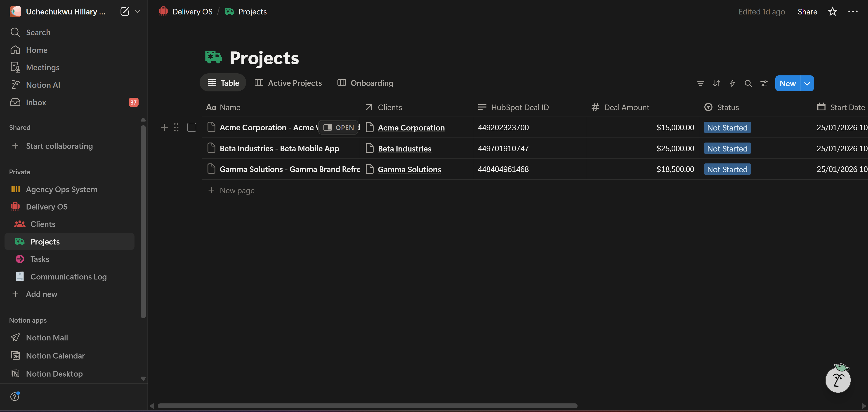Image resolution: width=868 pixels, height=412 pixels.
Task: Expand the workspace switcher next to Uchechukwu Hillary
Action: (x=138, y=11)
